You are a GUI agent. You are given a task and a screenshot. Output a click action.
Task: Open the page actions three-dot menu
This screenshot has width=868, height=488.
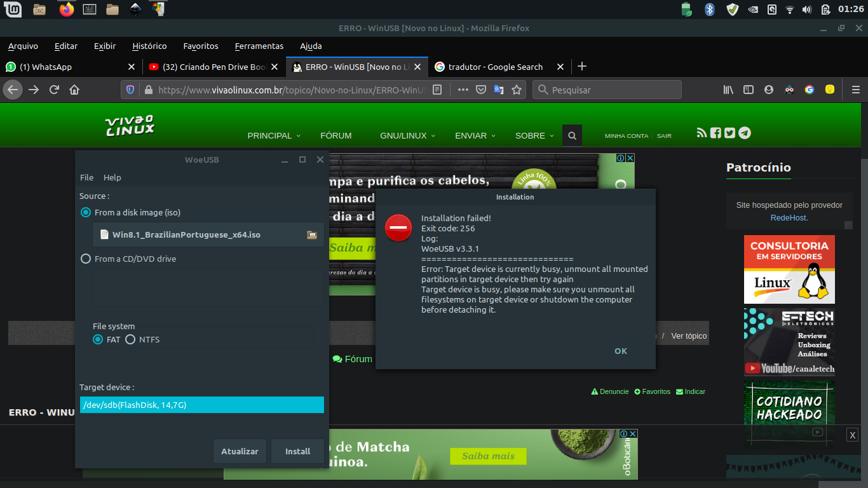click(x=463, y=90)
